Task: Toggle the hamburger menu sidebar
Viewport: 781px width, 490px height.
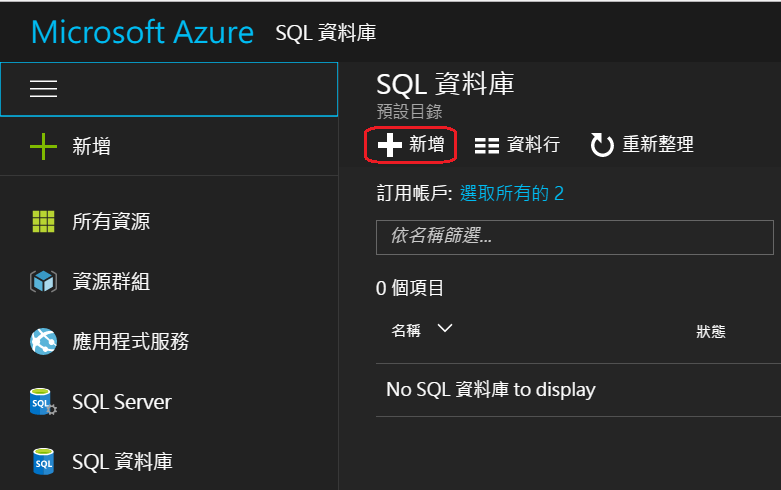Action: tap(43, 89)
